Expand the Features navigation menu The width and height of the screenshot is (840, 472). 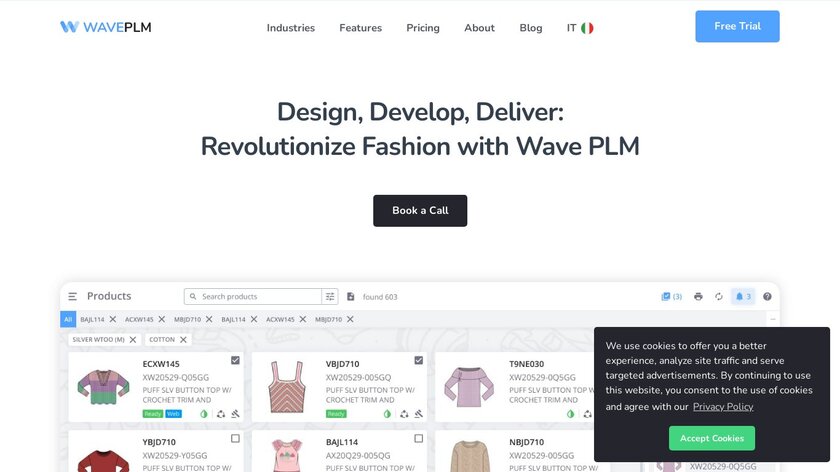tap(361, 28)
